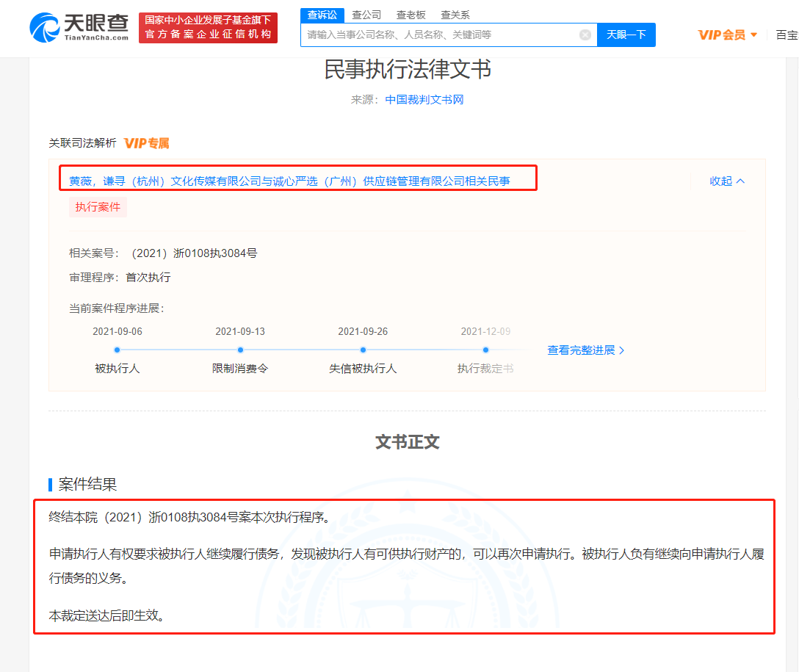Click the 首次执行 procedure text
The image size is (799, 672).
[148, 277]
